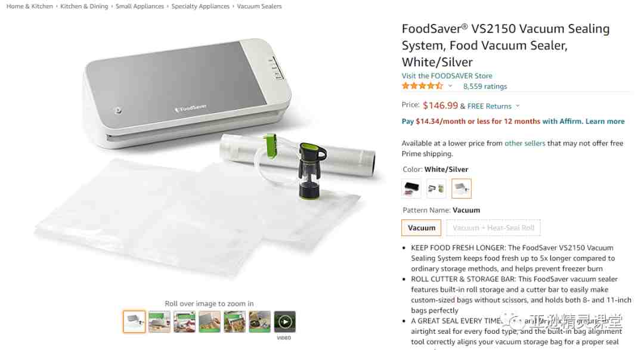644x350 pixels.
Task: Choose the middle accessory color swatch
Action: pos(436,188)
